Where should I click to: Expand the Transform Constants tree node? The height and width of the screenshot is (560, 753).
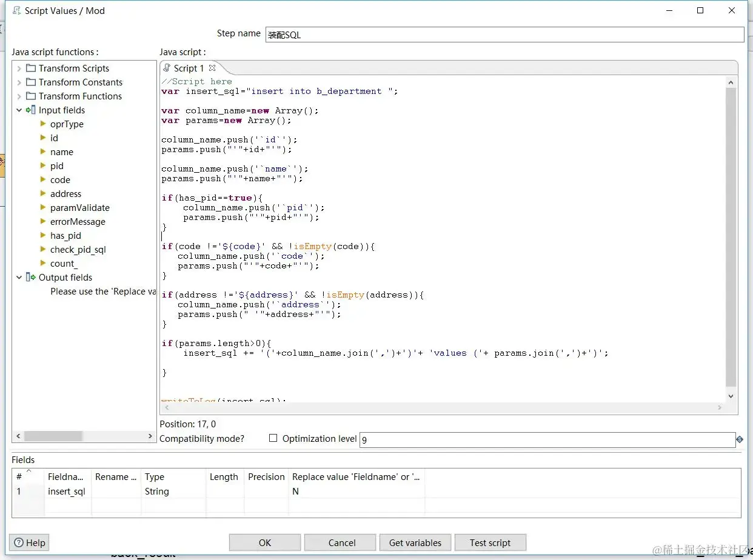[x=19, y=82]
